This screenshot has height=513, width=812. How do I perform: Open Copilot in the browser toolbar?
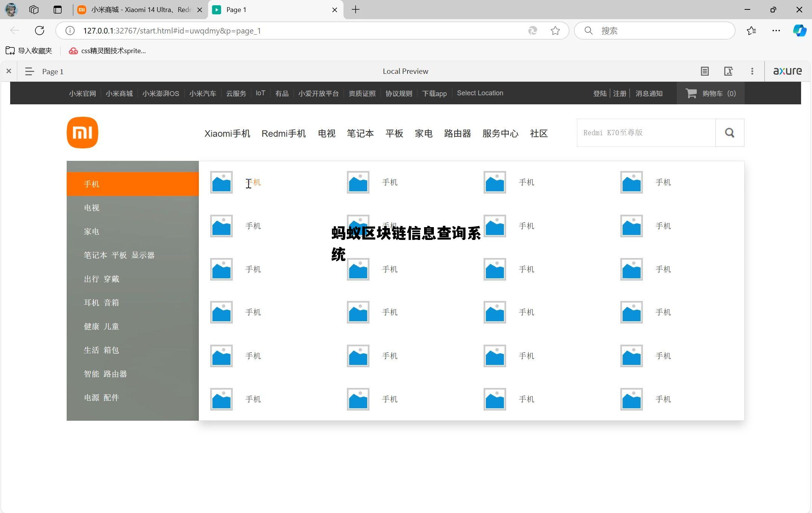799,31
